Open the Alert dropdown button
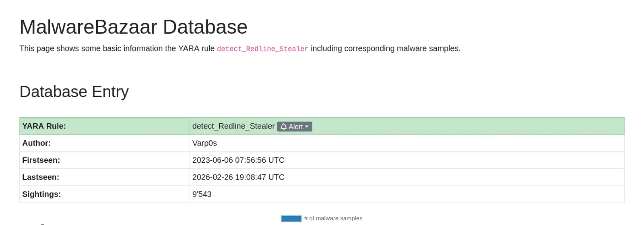Screen dimensions: 644x225 click(294, 127)
